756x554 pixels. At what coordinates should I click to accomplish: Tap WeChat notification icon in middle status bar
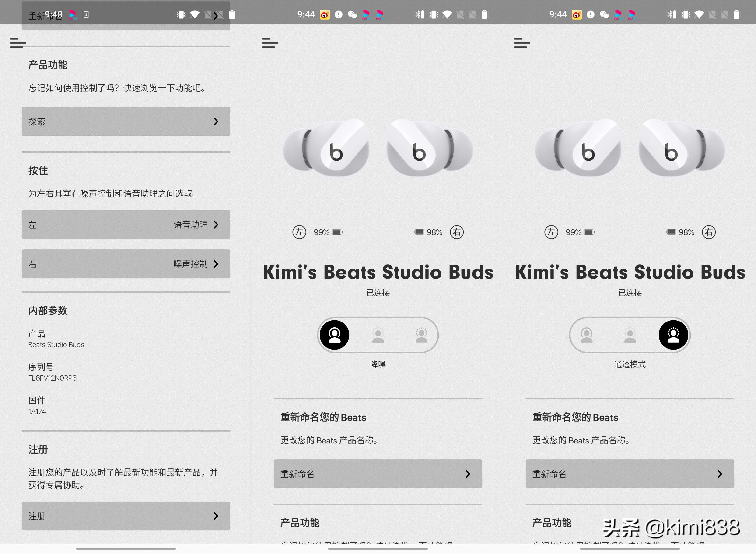pyautogui.click(x=352, y=14)
